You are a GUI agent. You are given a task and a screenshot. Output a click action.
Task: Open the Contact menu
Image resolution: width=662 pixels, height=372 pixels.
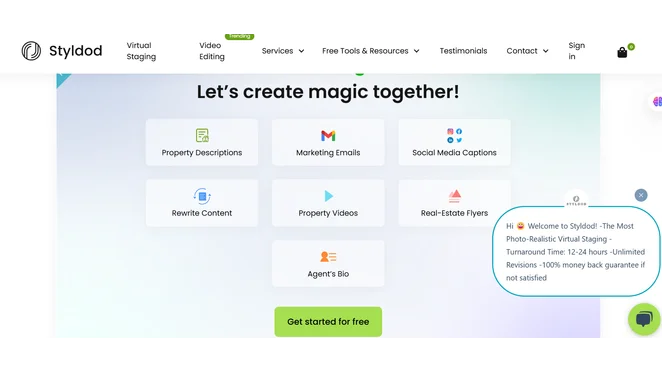522,51
